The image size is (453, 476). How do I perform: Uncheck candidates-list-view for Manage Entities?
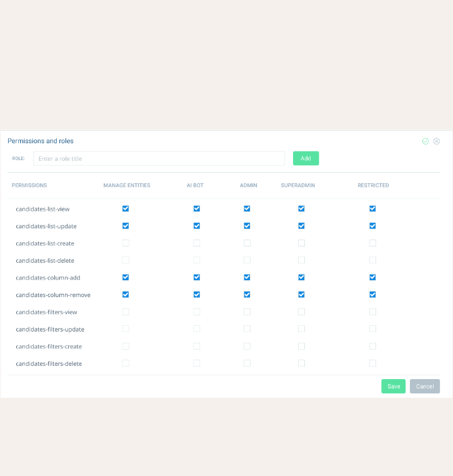(126, 208)
